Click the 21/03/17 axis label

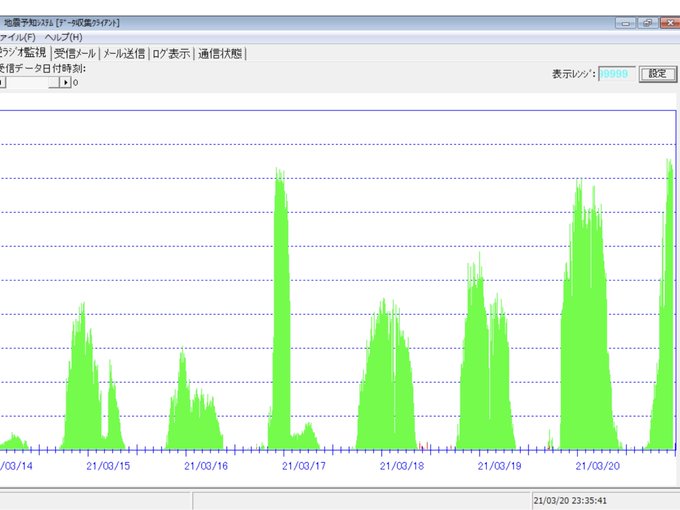[x=304, y=466]
